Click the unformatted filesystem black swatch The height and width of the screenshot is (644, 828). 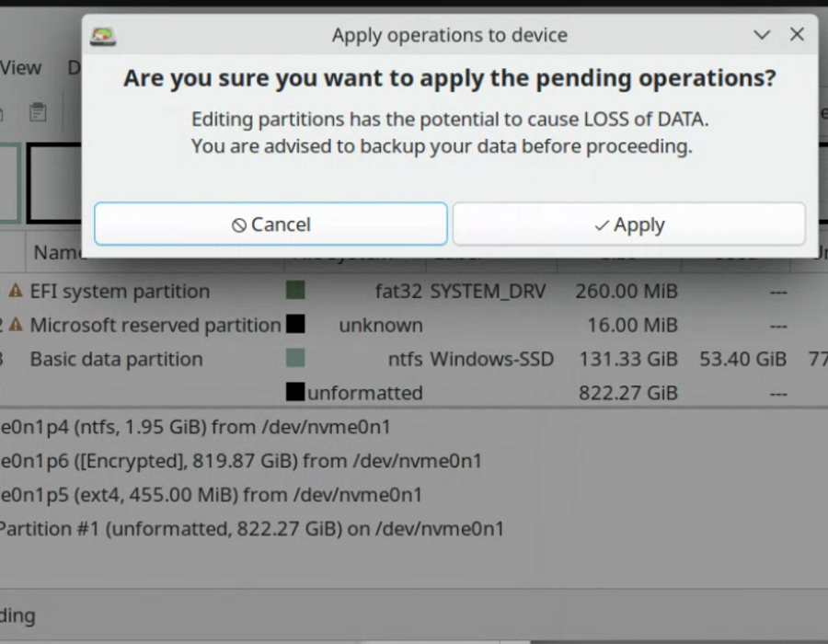coord(295,392)
